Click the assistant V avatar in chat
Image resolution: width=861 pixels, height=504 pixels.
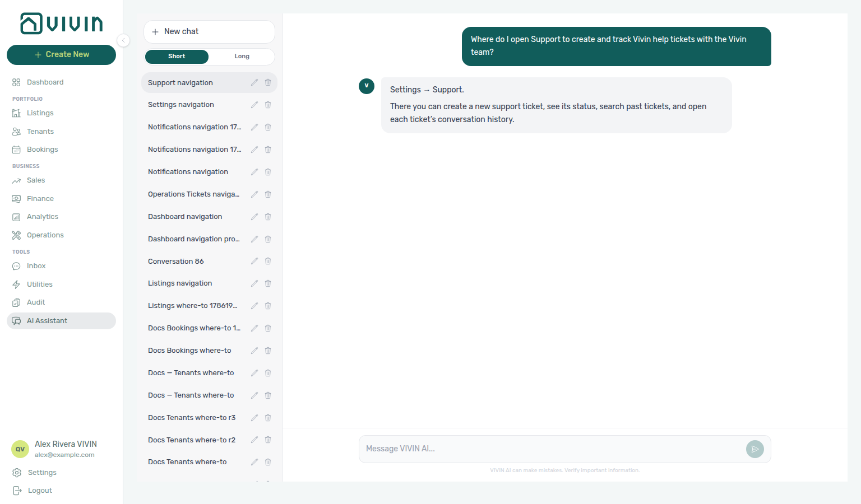tap(367, 86)
